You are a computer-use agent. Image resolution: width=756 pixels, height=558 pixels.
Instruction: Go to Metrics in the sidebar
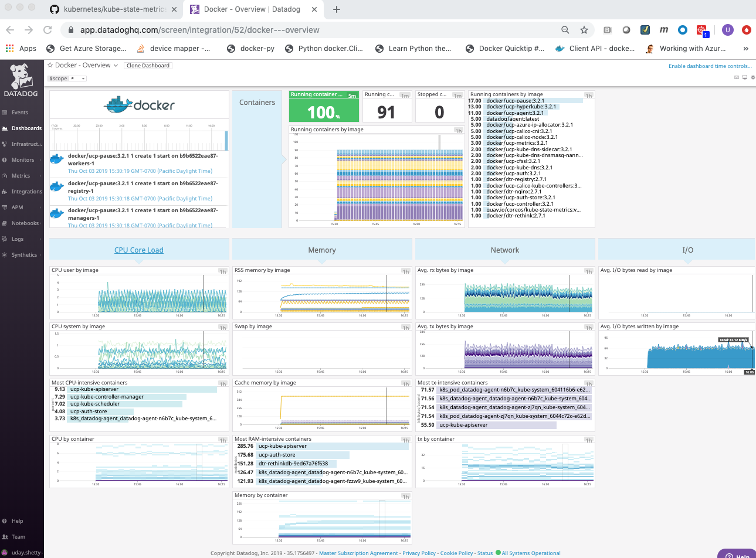click(x=21, y=176)
